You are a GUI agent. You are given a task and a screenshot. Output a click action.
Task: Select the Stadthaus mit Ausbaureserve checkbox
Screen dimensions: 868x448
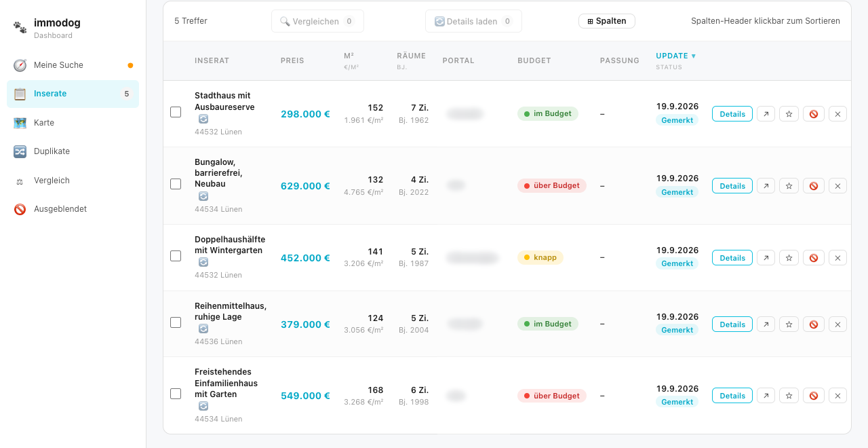pyautogui.click(x=176, y=112)
